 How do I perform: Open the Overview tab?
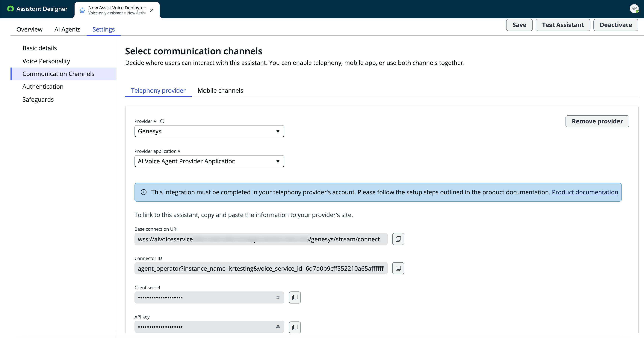(x=29, y=30)
